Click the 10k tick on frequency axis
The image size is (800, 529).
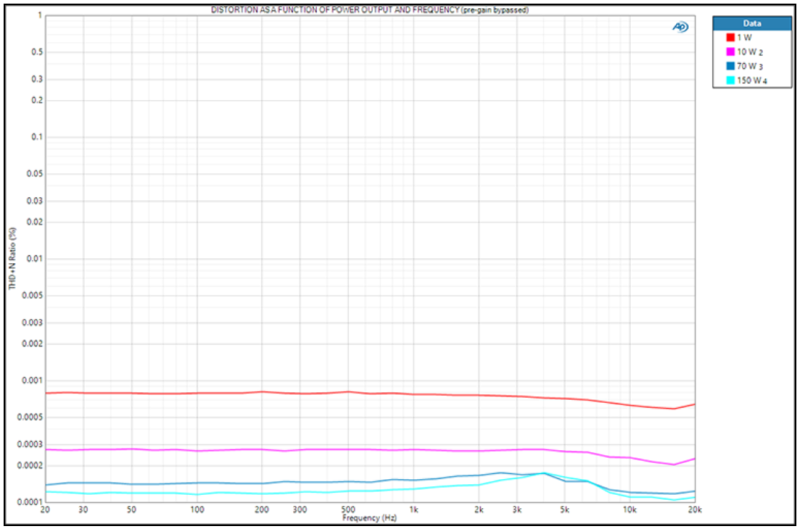point(629,510)
